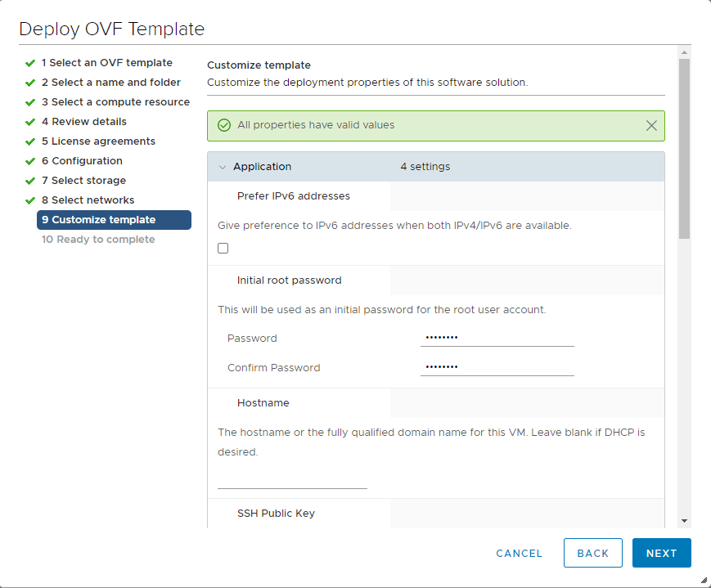Click the initial root Password field
Image resolution: width=711 pixels, height=588 pixels.
(x=497, y=339)
